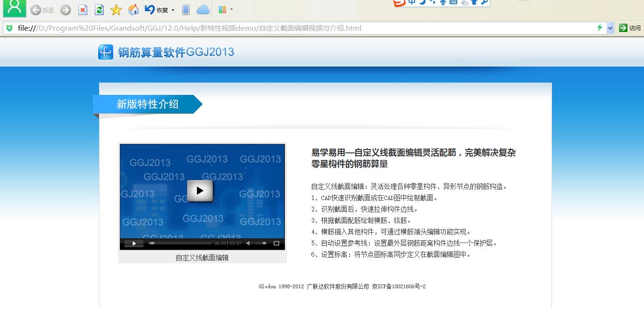Screen dimensions: 644x318
Task: Toggle the 中 Chinese input mode indicator
Action: (x=412, y=2)
